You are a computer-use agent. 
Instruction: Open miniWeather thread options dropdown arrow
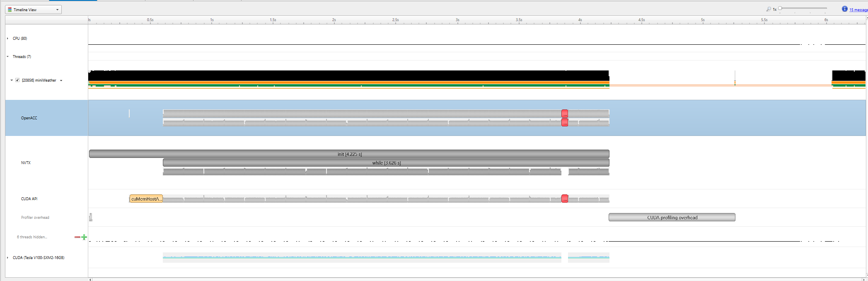pos(61,80)
